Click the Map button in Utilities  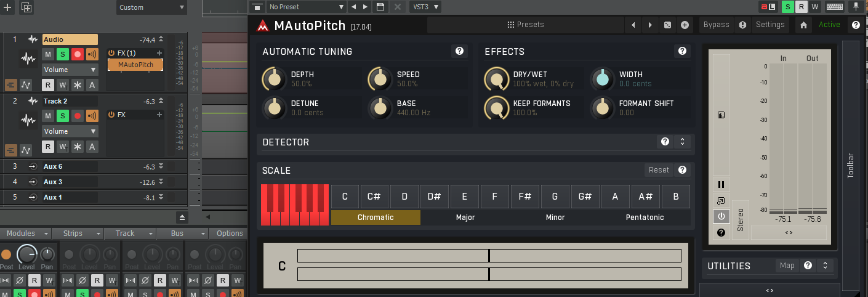pyautogui.click(x=787, y=266)
